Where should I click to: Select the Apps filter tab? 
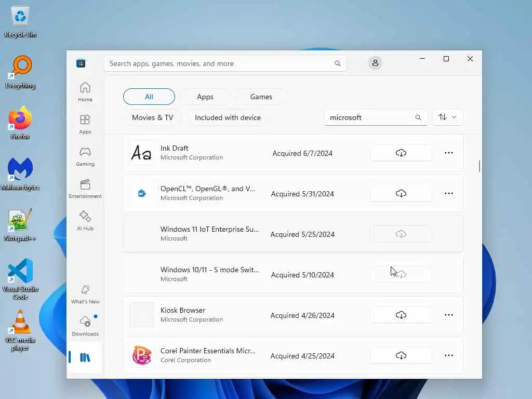[x=205, y=97]
